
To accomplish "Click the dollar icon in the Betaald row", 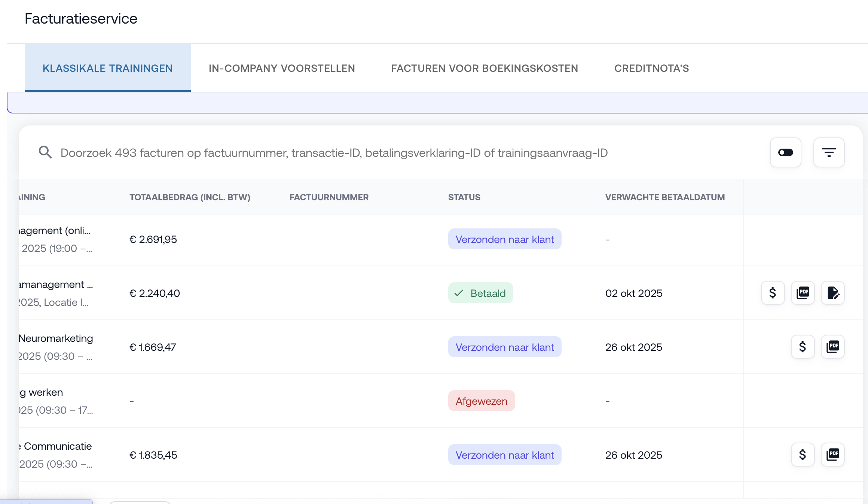I will (x=773, y=293).
